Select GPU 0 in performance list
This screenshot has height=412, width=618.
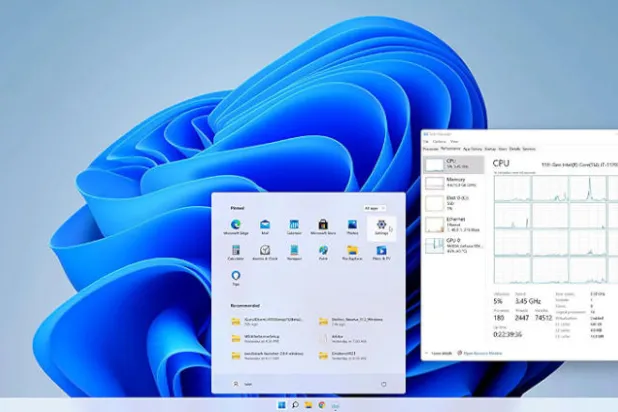[x=453, y=246]
